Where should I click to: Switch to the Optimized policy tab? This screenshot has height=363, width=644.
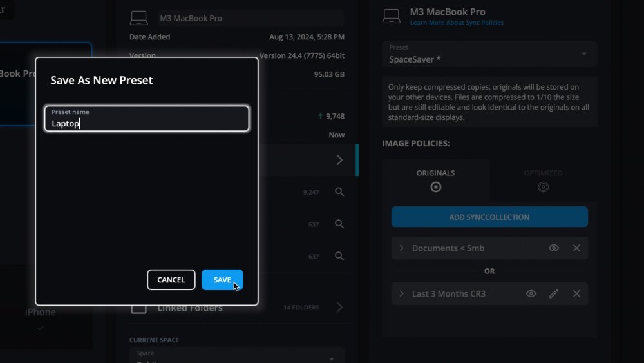tap(543, 181)
